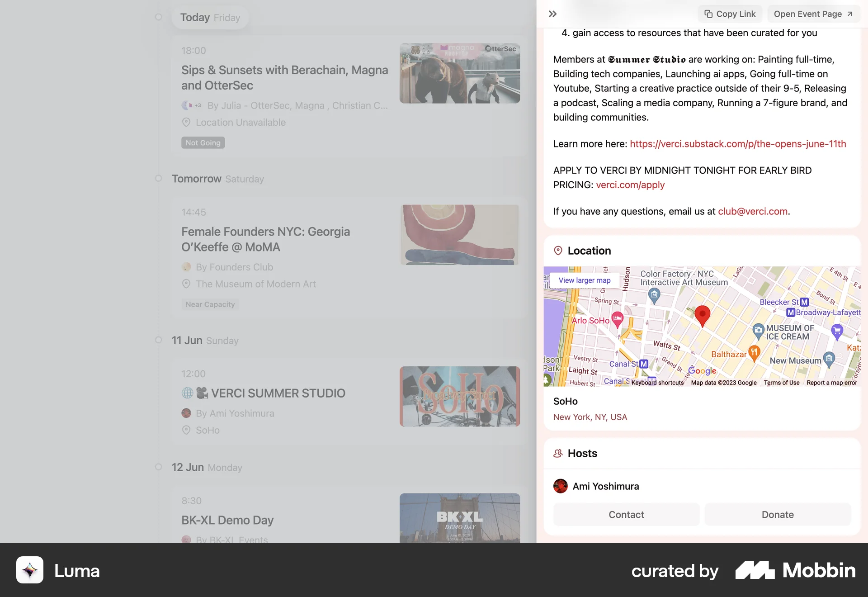Click the New Museum map marker
Viewport: 868px width, 597px height.
(829, 359)
